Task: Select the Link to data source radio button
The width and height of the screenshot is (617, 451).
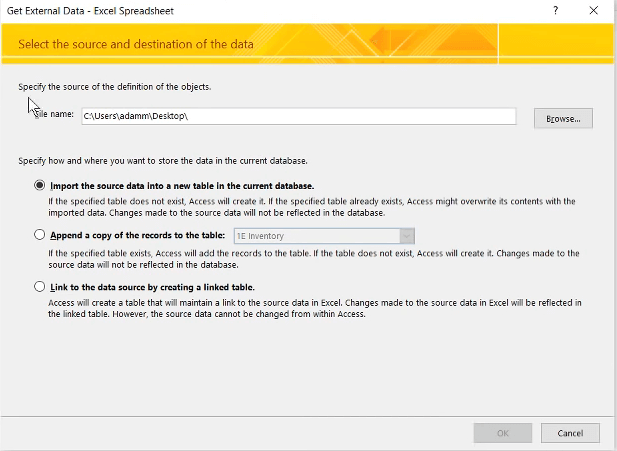Action: [x=39, y=286]
